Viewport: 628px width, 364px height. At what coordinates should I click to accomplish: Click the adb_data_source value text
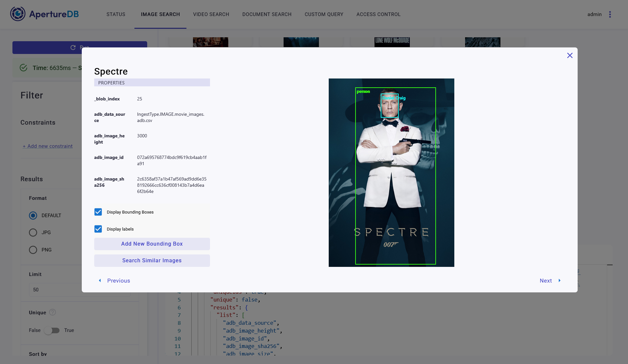tap(171, 117)
